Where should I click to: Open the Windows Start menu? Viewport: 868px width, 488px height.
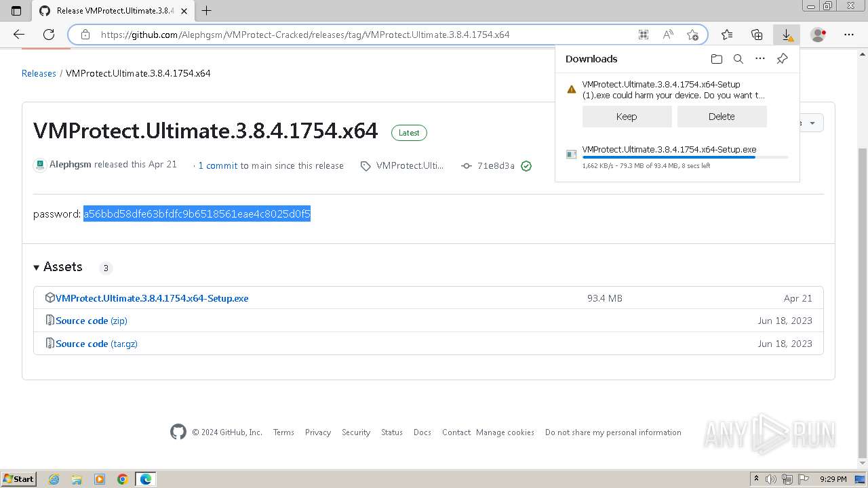[x=19, y=479]
